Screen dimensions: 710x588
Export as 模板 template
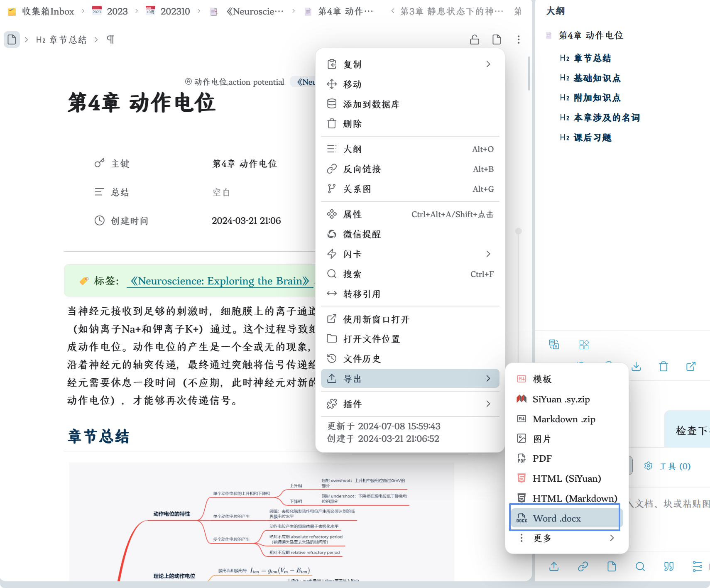(x=567, y=379)
